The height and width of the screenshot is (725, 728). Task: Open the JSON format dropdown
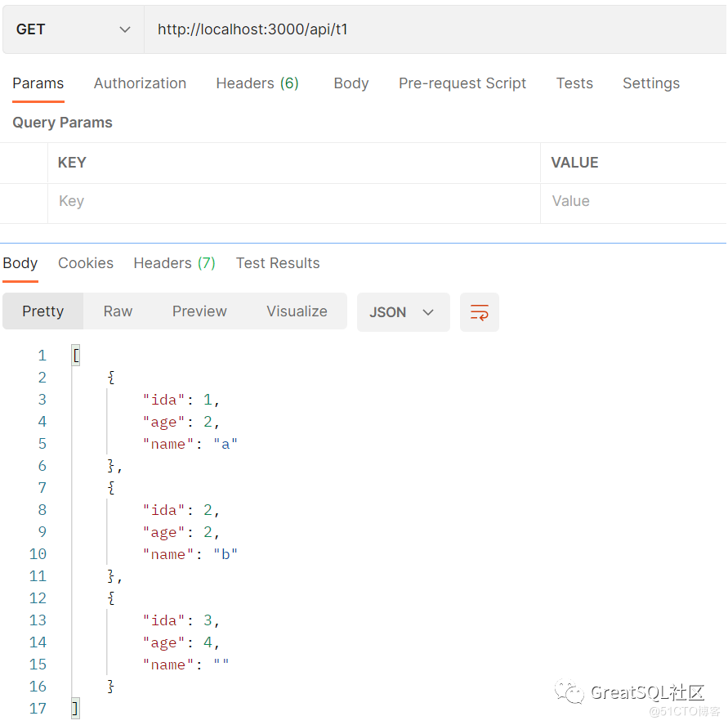[403, 312]
